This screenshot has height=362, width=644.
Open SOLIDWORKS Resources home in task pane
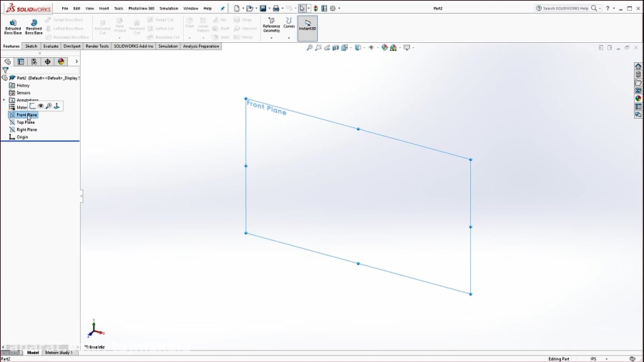[638, 67]
